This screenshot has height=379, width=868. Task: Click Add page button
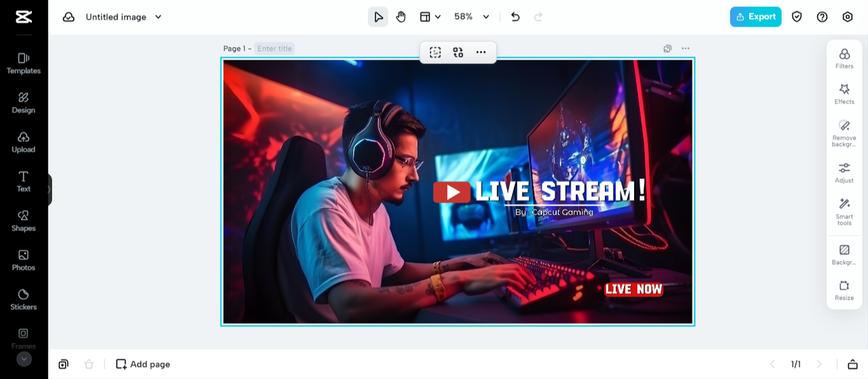143,364
